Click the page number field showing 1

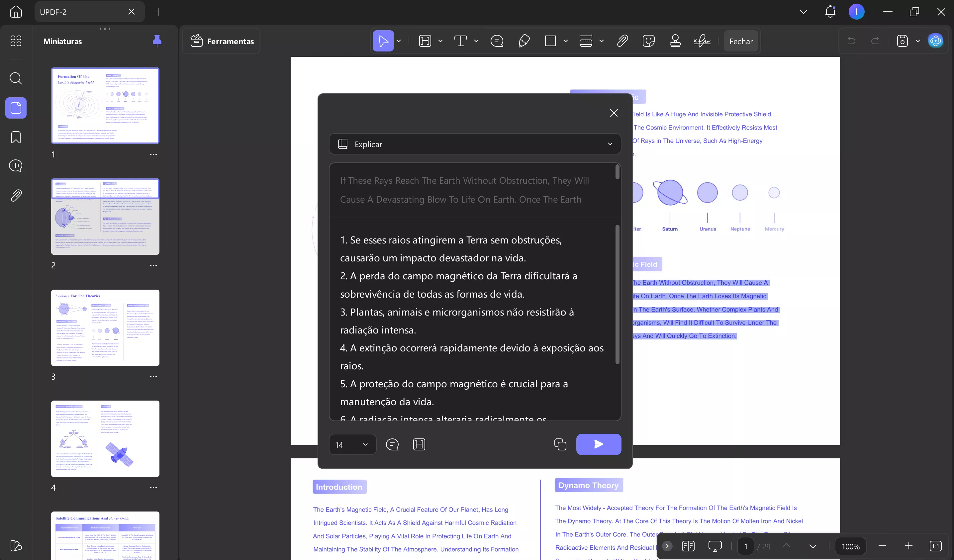point(745,546)
